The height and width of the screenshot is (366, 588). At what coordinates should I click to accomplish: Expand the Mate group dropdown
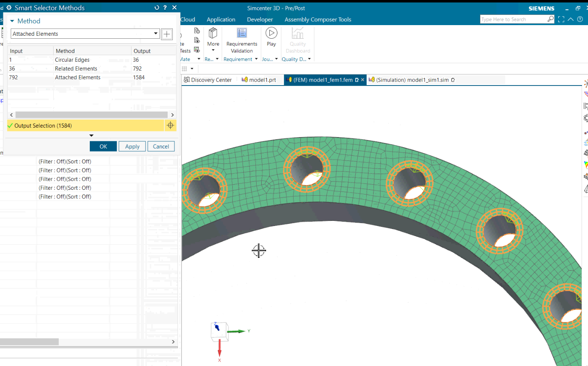click(x=199, y=59)
